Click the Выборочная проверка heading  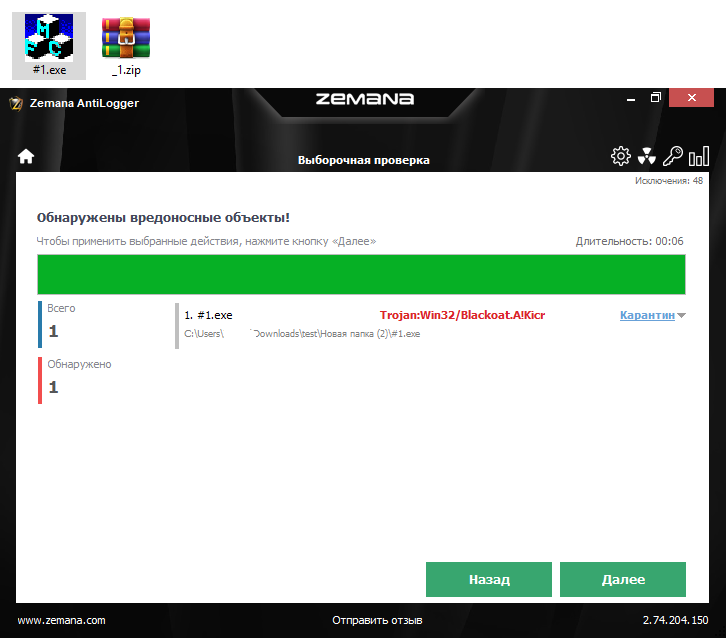363,160
